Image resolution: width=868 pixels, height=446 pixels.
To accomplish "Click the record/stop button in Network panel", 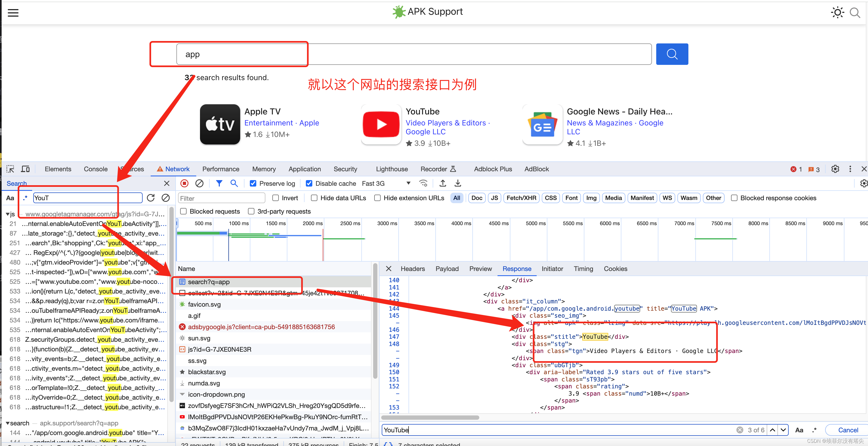I will coord(184,183).
